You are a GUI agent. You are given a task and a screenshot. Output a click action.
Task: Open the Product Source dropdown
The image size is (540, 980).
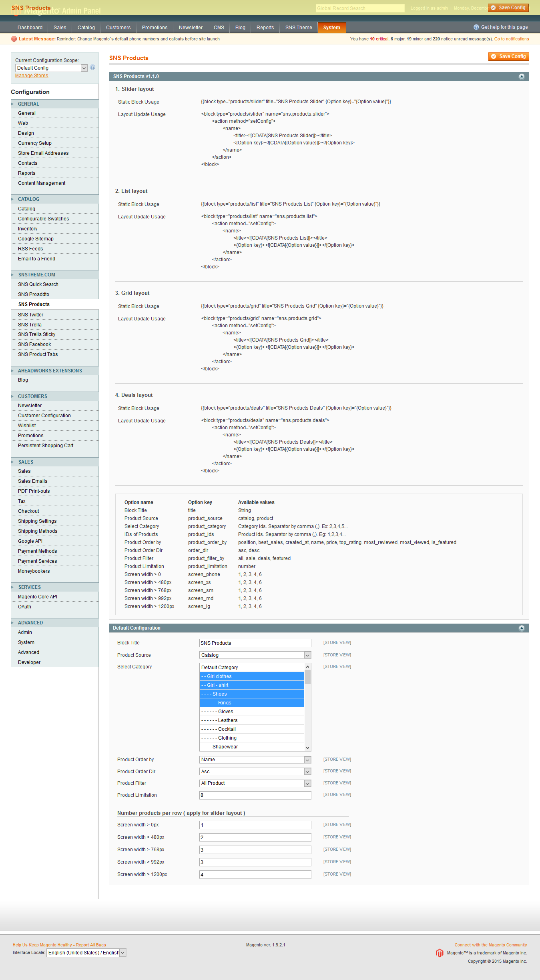pos(255,655)
